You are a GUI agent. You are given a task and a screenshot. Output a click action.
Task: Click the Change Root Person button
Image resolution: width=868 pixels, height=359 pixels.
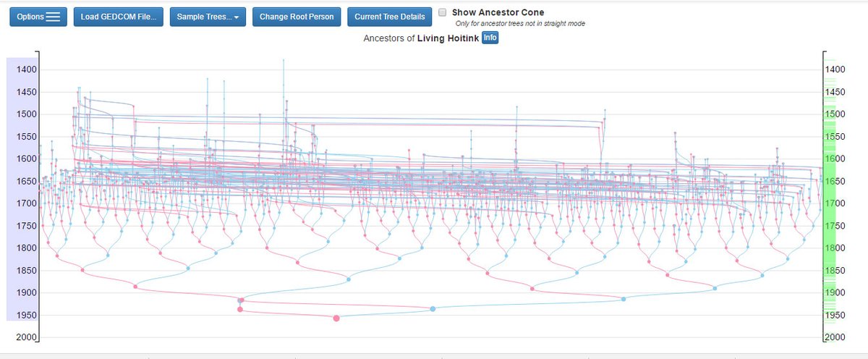pos(297,16)
